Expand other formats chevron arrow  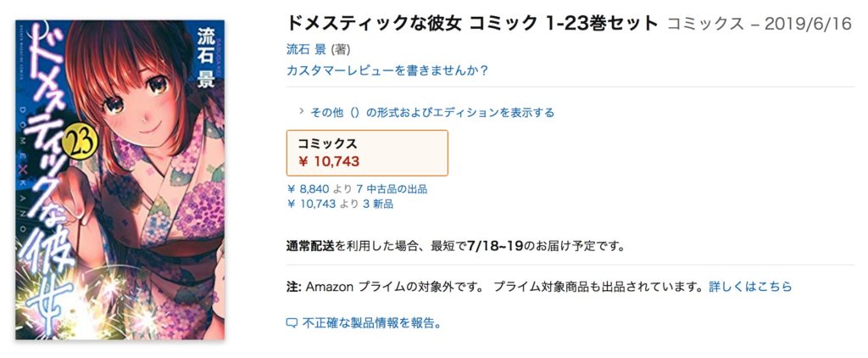[x=302, y=111]
